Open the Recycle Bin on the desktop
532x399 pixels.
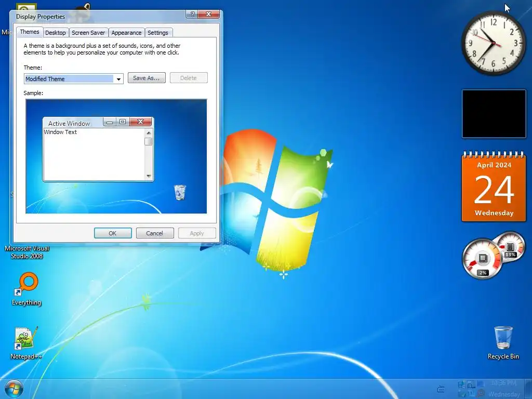pyautogui.click(x=503, y=343)
